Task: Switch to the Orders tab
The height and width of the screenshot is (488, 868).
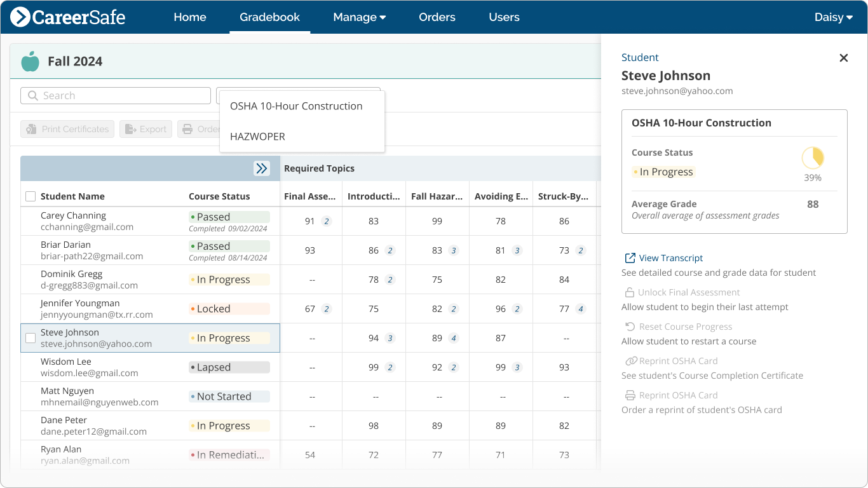Action: (x=437, y=17)
